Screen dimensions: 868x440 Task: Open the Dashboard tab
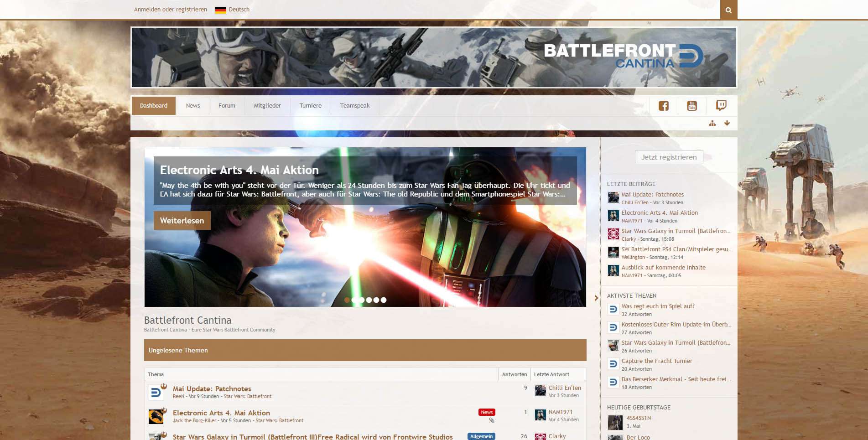154,106
